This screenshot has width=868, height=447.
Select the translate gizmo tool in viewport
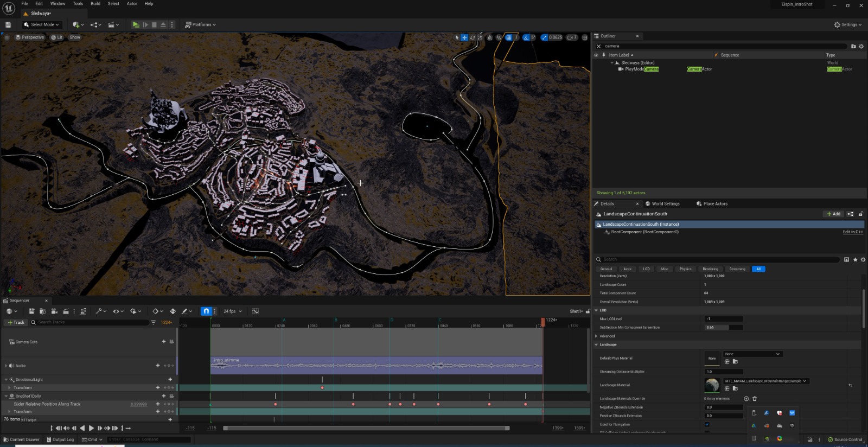pos(464,37)
